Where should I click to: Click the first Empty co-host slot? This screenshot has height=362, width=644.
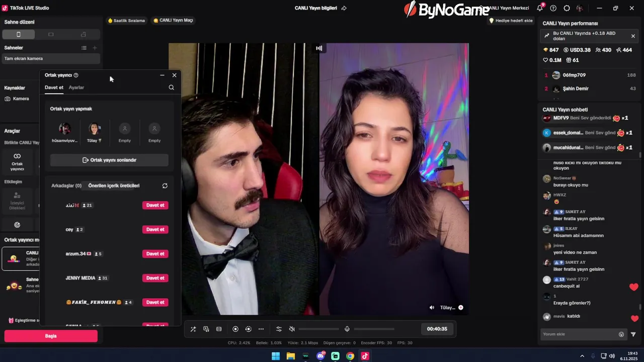125,129
